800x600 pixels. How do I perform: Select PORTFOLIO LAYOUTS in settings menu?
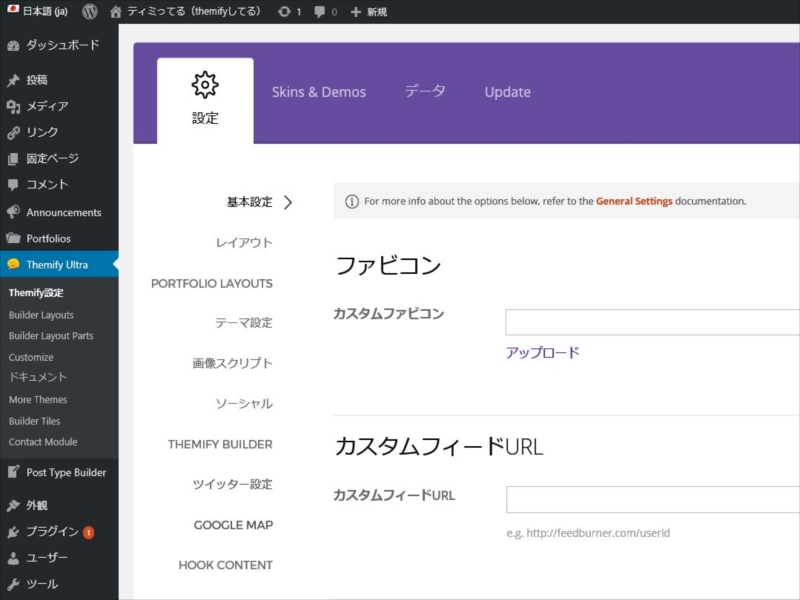(x=212, y=284)
